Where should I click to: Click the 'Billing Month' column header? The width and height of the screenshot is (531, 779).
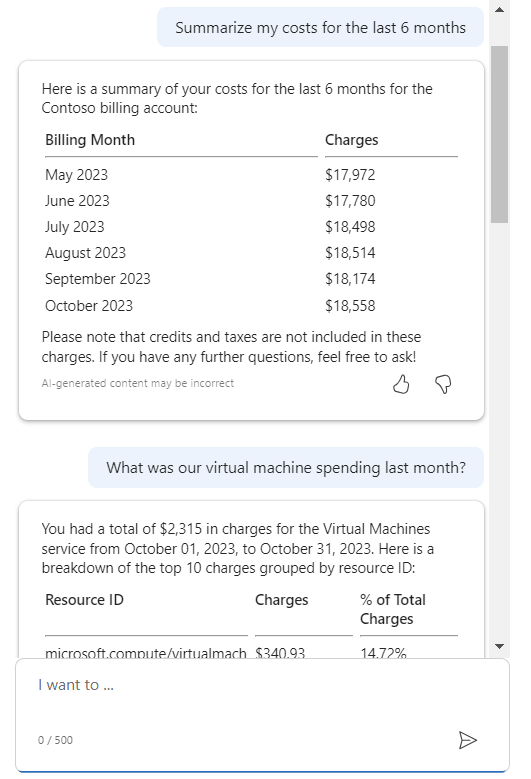[x=90, y=140]
